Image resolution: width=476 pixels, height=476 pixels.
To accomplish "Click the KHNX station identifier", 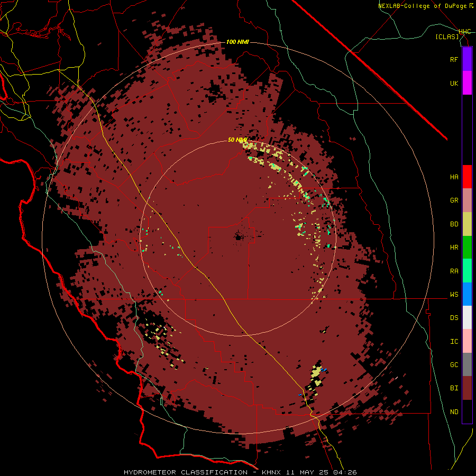I will point(272,472).
